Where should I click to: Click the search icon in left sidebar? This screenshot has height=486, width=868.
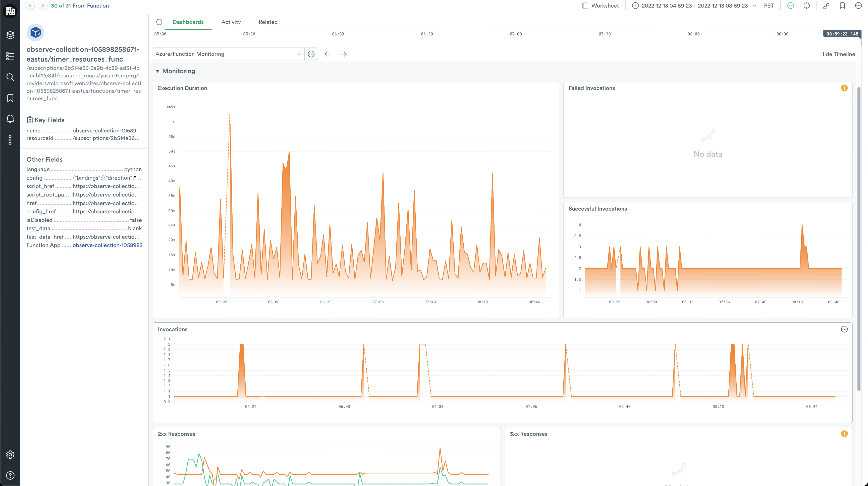click(10, 77)
